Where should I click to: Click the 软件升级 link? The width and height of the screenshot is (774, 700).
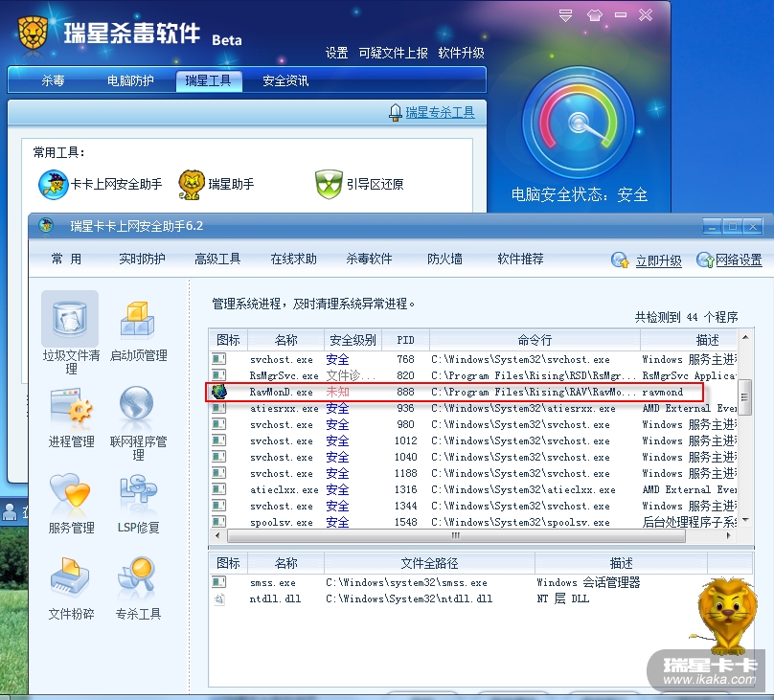point(461,53)
